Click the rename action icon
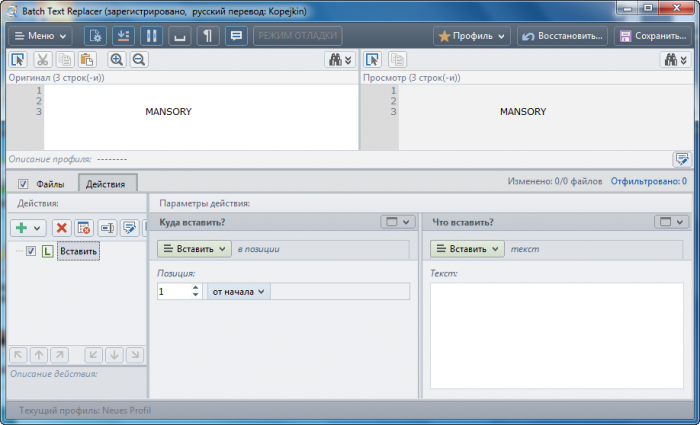Screen dimensions: 700x425 (107, 228)
